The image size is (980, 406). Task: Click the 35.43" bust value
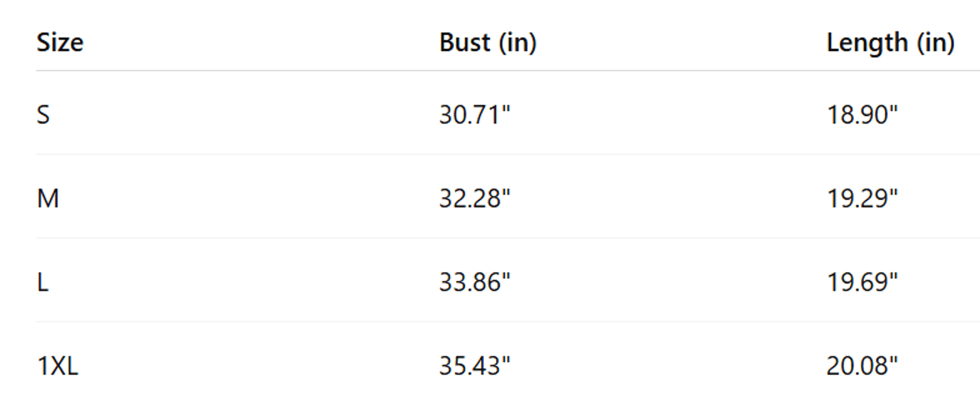coord(474,366)
